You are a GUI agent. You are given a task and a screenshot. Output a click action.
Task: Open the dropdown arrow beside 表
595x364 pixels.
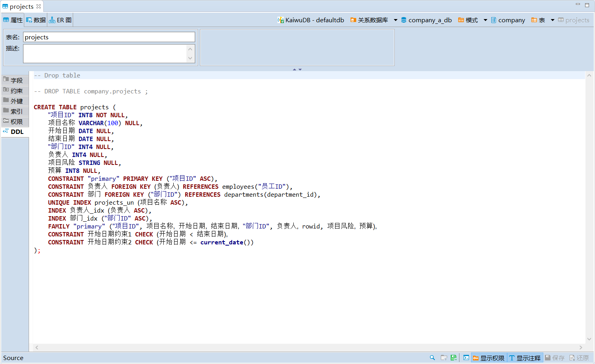tap(552, 20)
